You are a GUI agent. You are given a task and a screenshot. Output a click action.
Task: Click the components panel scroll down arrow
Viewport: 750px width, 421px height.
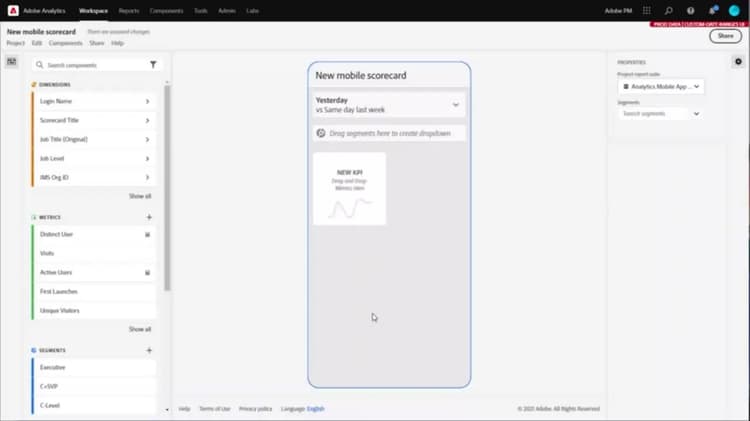coord(167,410)
